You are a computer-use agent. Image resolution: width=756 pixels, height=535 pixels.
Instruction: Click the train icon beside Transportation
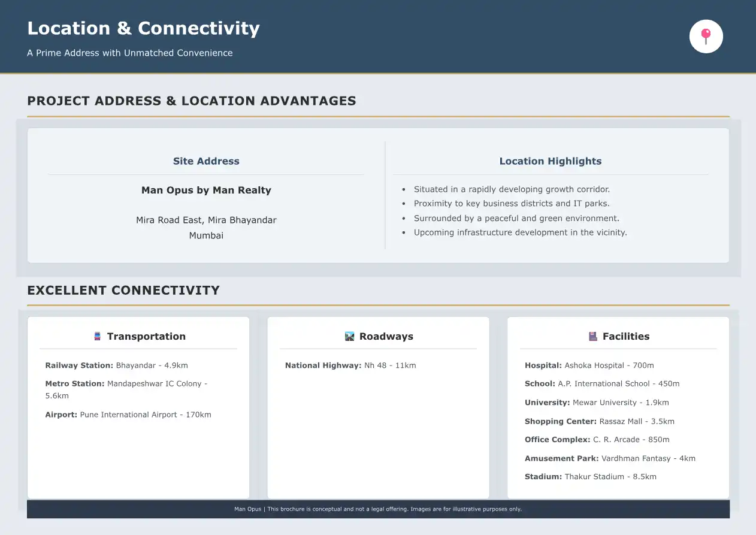point(97,337)
